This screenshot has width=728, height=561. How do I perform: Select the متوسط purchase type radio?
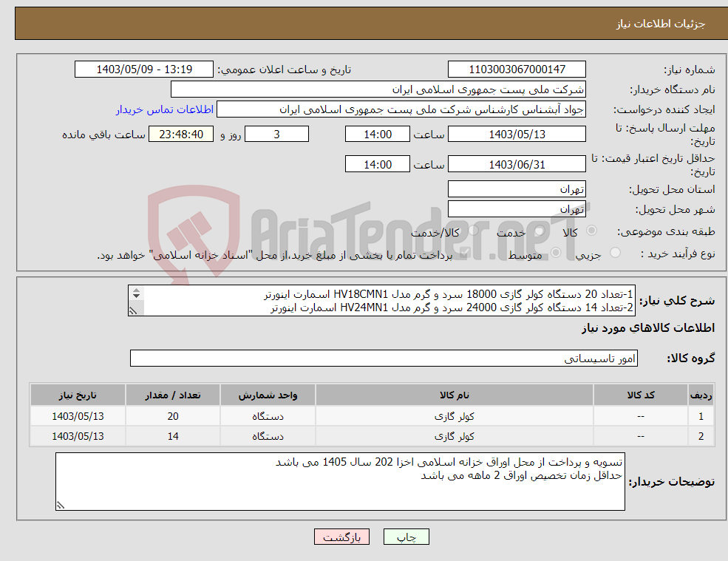click(556, 253)
